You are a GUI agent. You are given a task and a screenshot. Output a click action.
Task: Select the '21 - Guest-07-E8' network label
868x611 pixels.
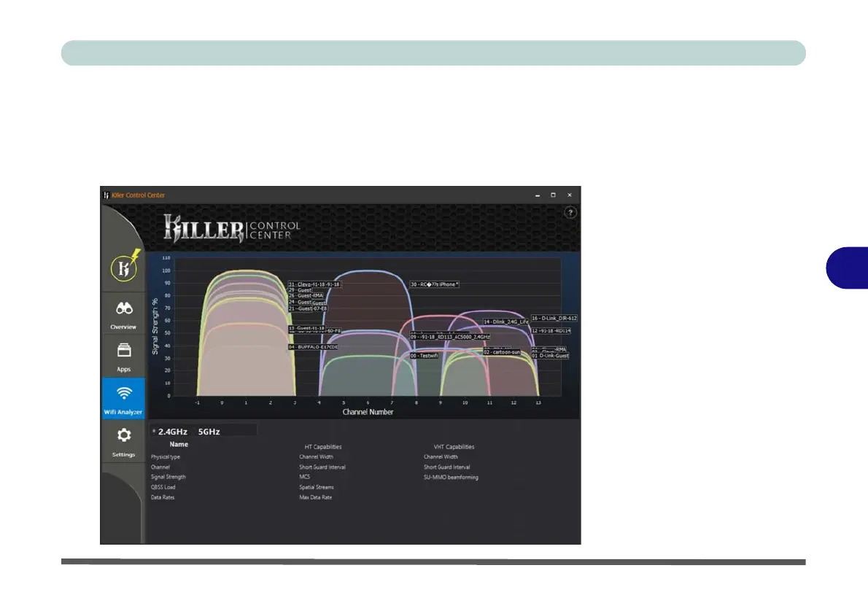pyautogui.click(x=308, y=308)
